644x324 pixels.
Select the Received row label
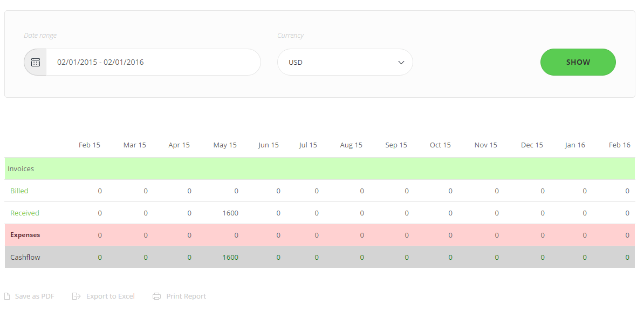[25, 213]
